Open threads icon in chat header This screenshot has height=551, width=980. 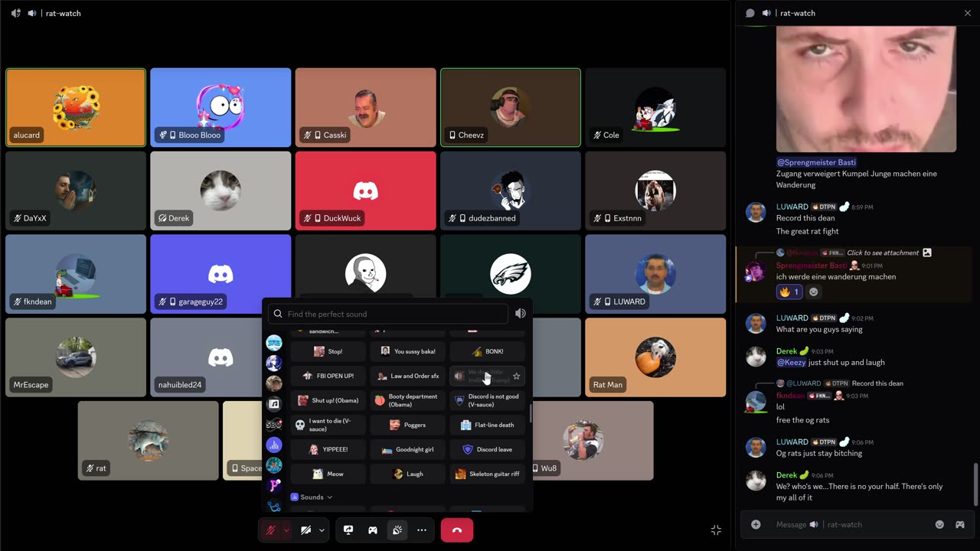click(x=750, y=13)
